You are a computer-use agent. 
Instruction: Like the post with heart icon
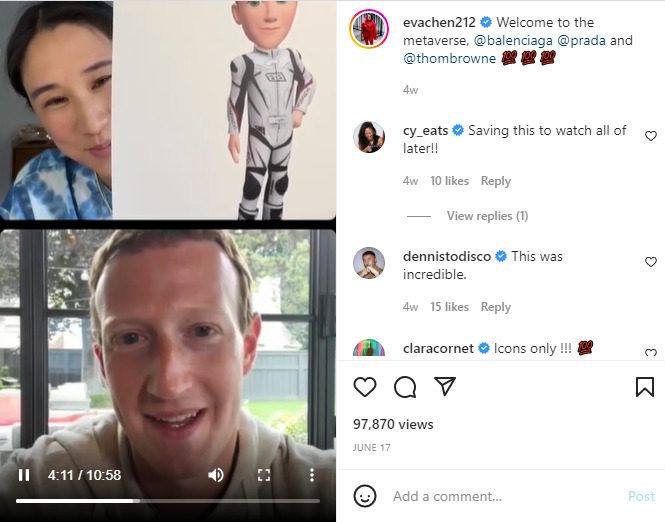coord(365,387)
